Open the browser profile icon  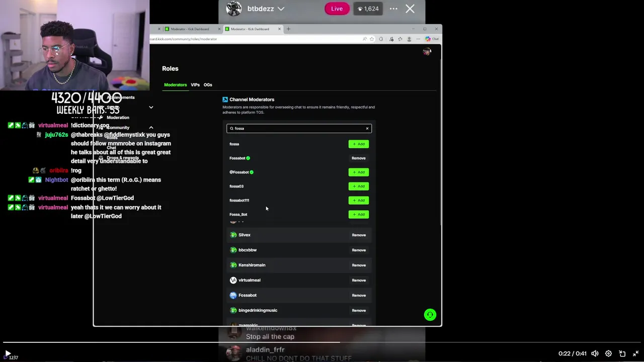click(409, 39)
